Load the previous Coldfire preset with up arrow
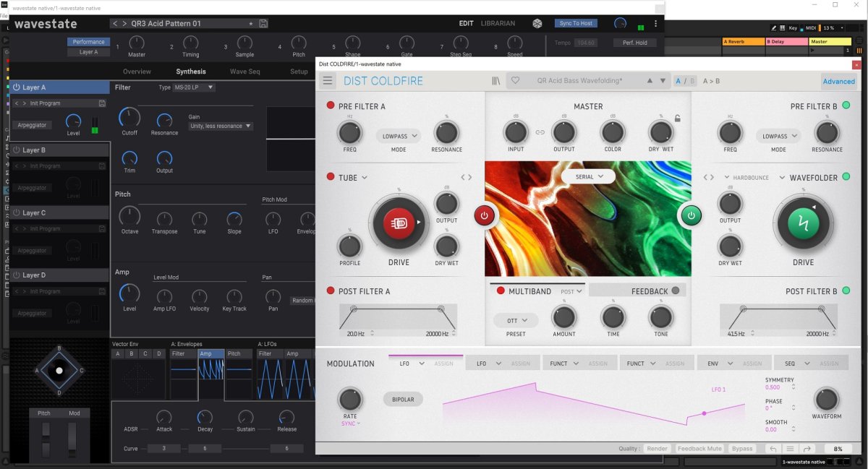This screenshot has width=868, height=469. pos(650,81)
